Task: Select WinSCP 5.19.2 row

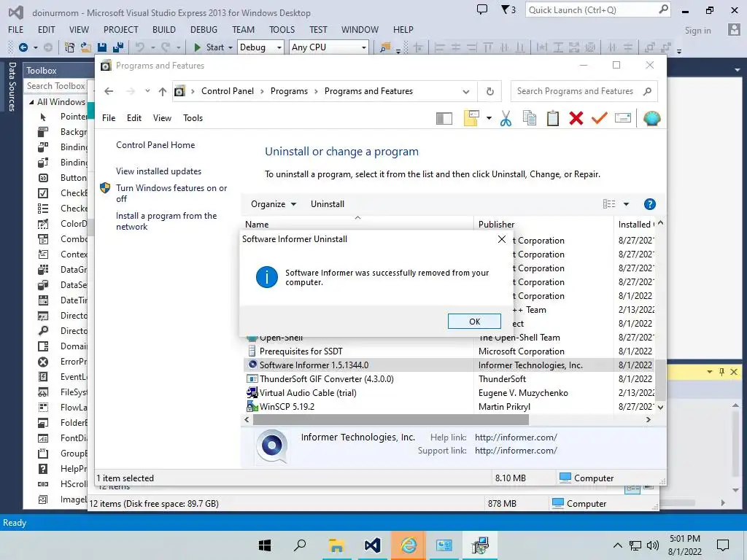Action: [448, 407]
